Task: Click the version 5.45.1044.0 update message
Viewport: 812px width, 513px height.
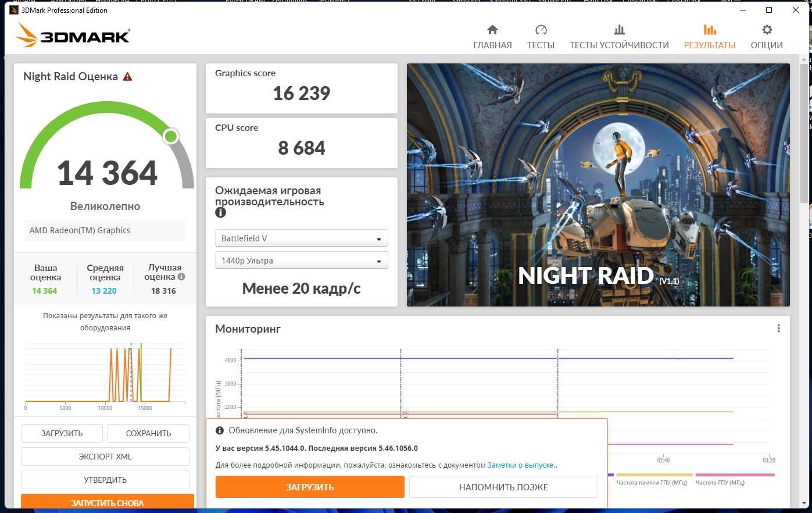Action: [317, 448]
